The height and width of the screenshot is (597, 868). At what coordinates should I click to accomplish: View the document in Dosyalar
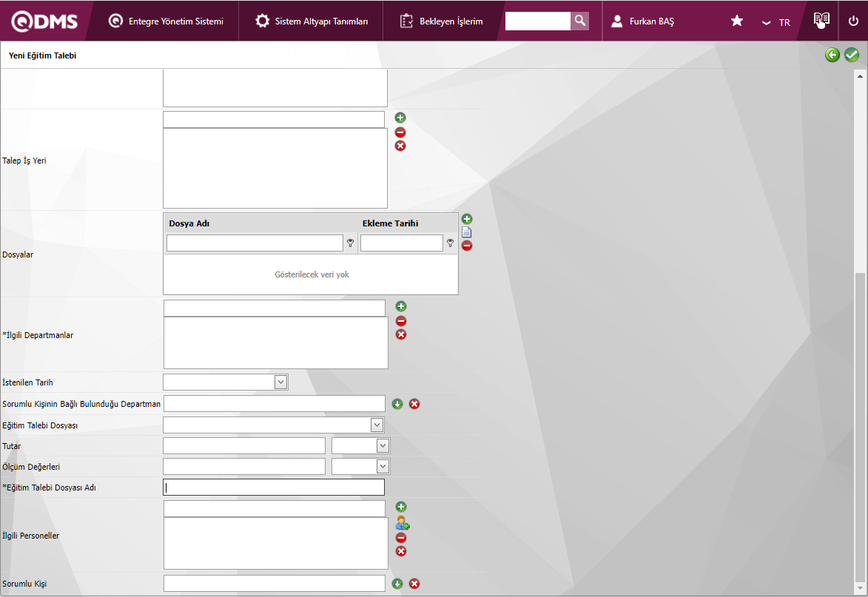[x=467, y=232]
